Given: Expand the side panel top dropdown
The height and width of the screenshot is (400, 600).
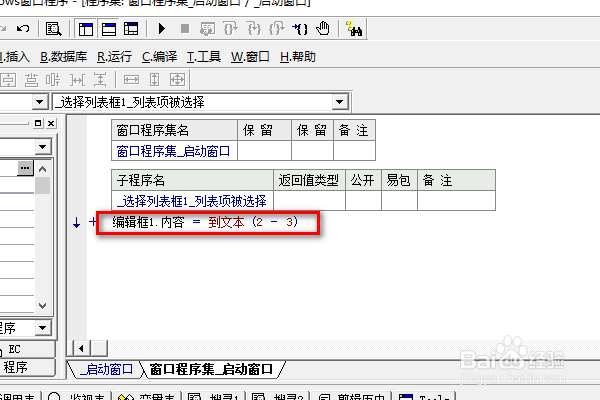Looking at the screenshot, I should pos(42,147).
